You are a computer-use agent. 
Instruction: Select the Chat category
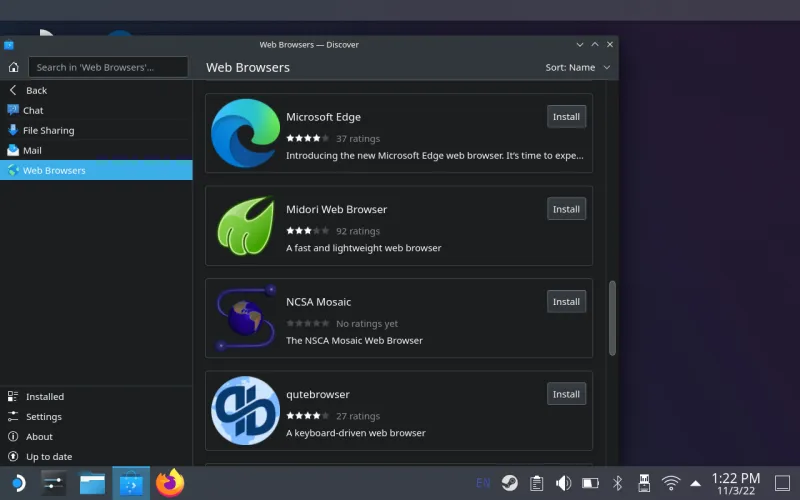[x=33, y=110]
